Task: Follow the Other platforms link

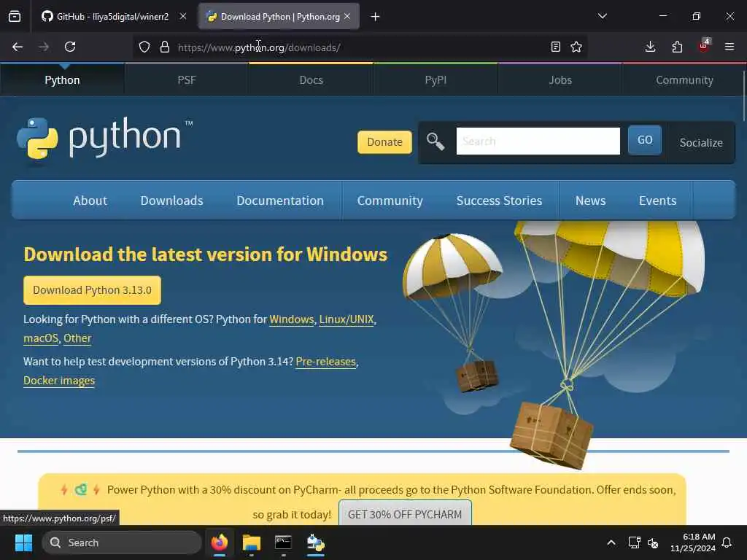Action: pyautogui.click(x=77, y=338)
